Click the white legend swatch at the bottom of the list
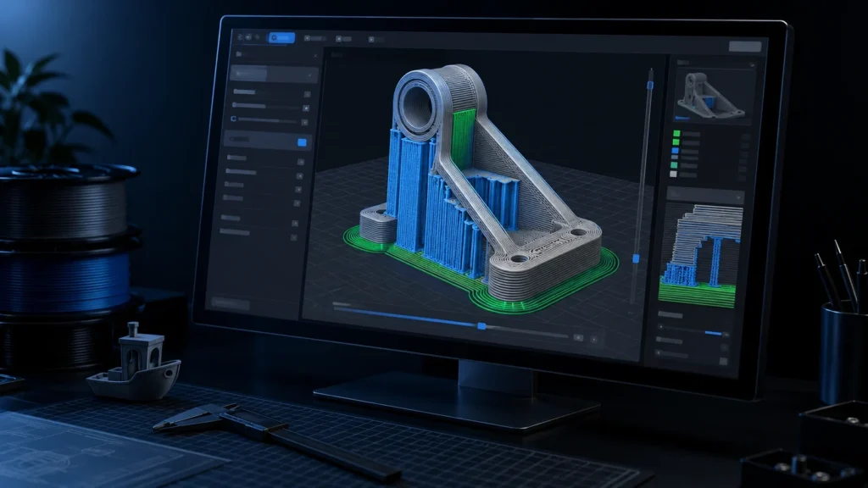The height and width of the screenshot is (488, 868). 673,175
